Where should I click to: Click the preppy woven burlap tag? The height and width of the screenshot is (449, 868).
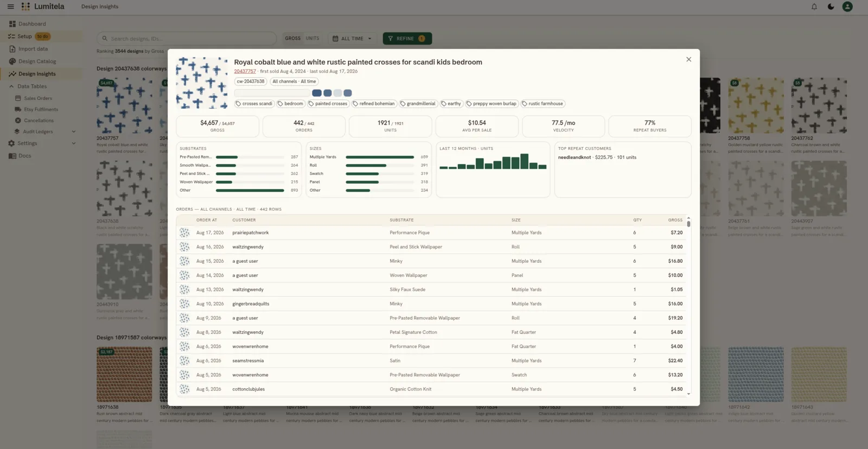click(x=492, y=104)
